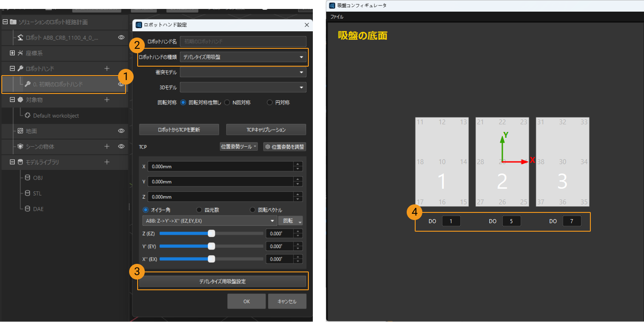Select the 円対称 radio button
This screenshot has height=322, width=644.
269,102
